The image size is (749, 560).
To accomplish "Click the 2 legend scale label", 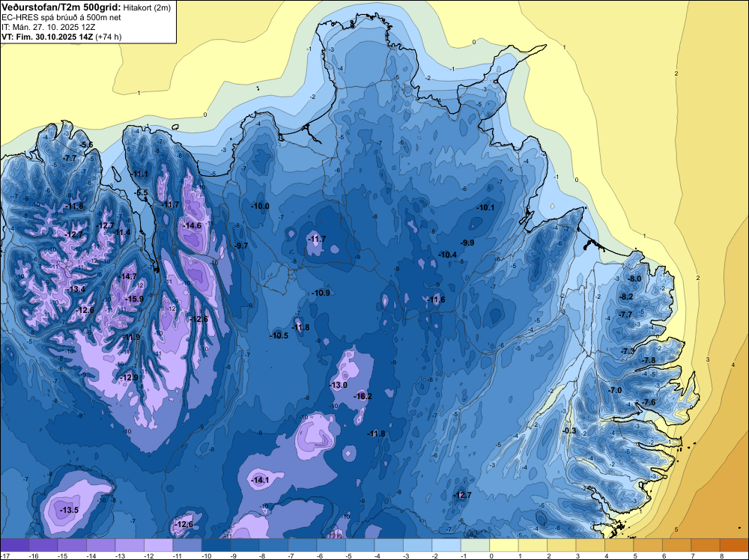I will pyautogui.click(x=549, y=556).
